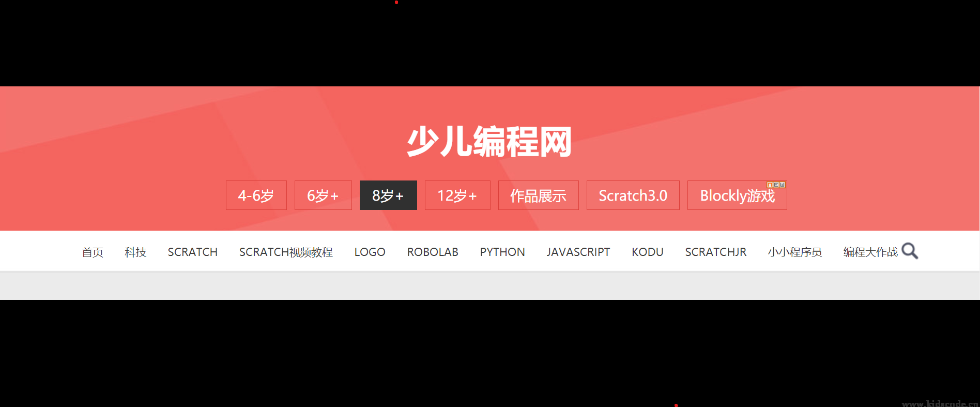Open the 编程大作战 menu item
Image resolution: width=980 pixels, height=407 pixels.
pos(870,252)
